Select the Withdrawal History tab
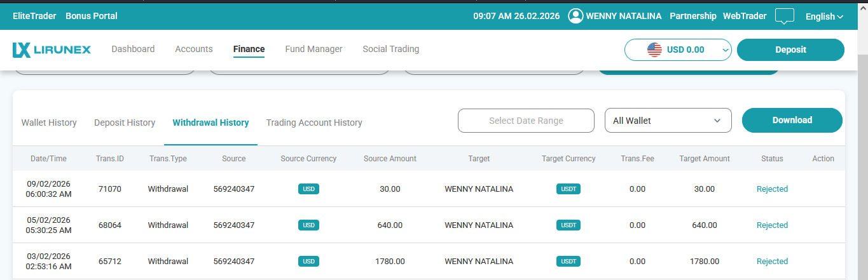Screen dimensions: 868x280 (210, 123)
